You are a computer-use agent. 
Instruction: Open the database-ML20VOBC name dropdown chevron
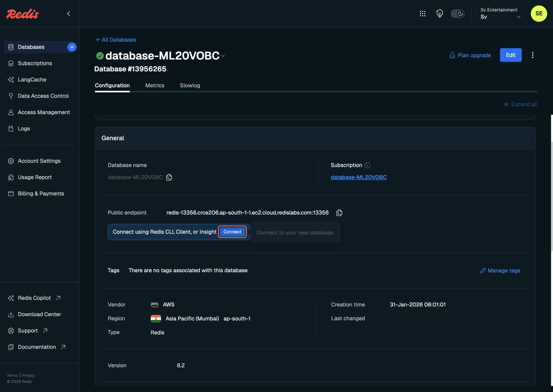click(223, 56)
